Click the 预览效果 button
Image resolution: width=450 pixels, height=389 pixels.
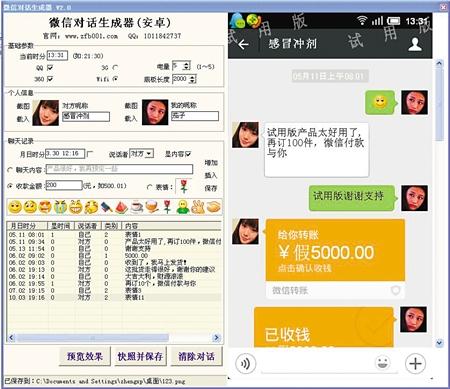point(85,356)
